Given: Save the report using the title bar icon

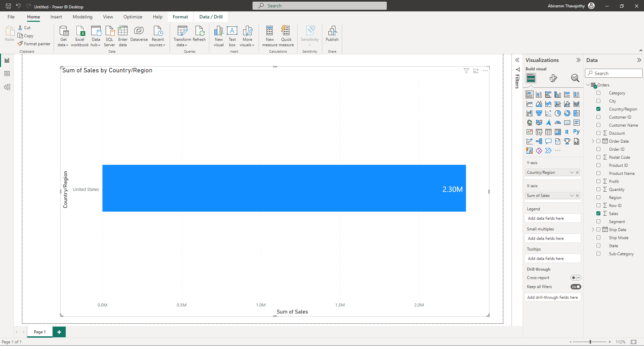Looking at the screenshot, I should click(8, 6).
